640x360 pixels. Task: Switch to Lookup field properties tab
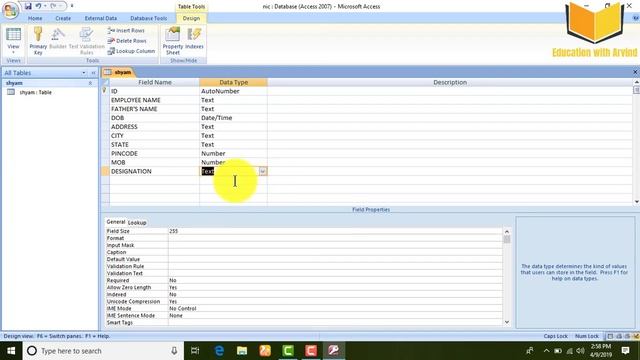point(137,222)
